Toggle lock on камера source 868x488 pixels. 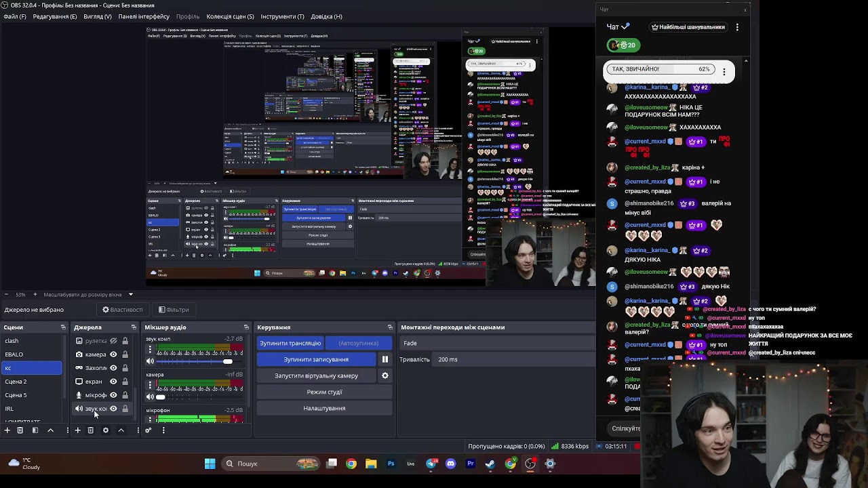pos(125,354)
